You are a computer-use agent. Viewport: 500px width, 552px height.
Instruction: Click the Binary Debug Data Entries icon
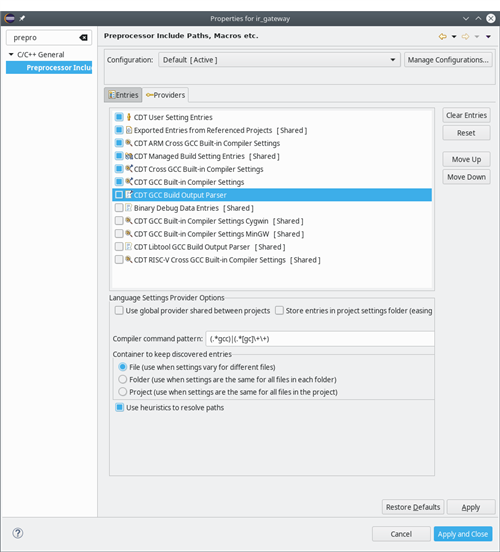(129, 208)
